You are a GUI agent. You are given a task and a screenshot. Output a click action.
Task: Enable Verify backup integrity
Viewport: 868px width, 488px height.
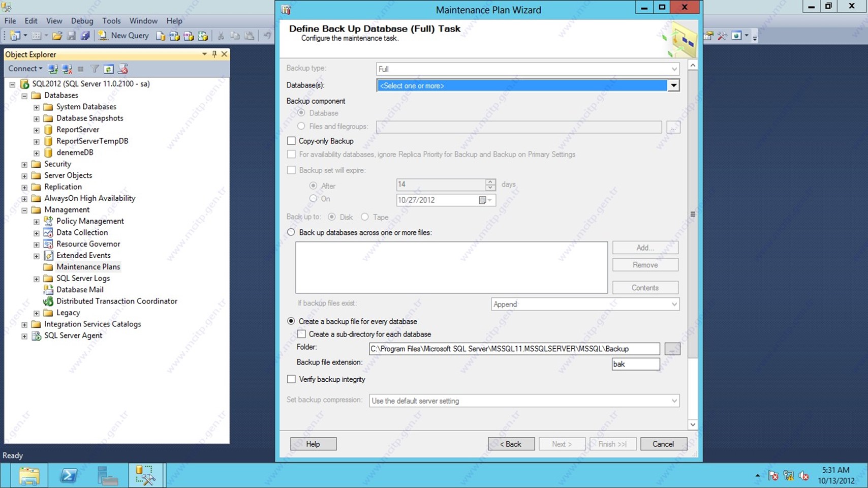tap(291, 379)
